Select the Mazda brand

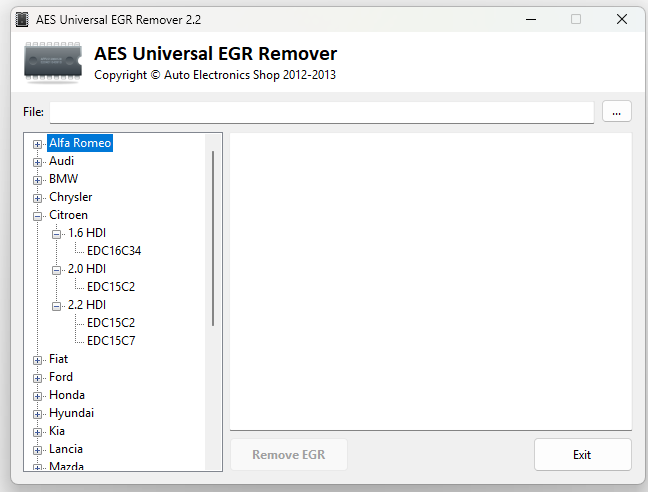point(66,466)
